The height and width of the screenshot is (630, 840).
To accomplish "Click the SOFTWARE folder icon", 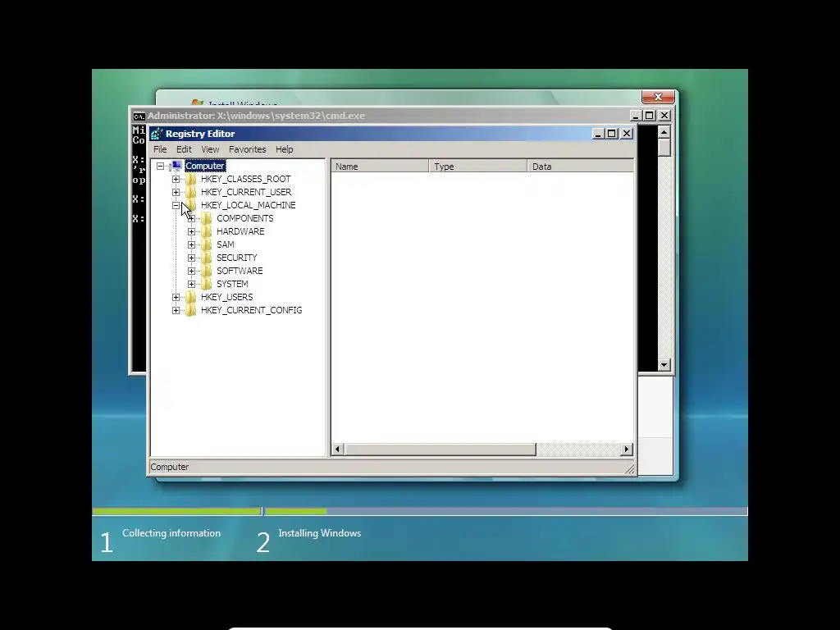I will point(207,271).
